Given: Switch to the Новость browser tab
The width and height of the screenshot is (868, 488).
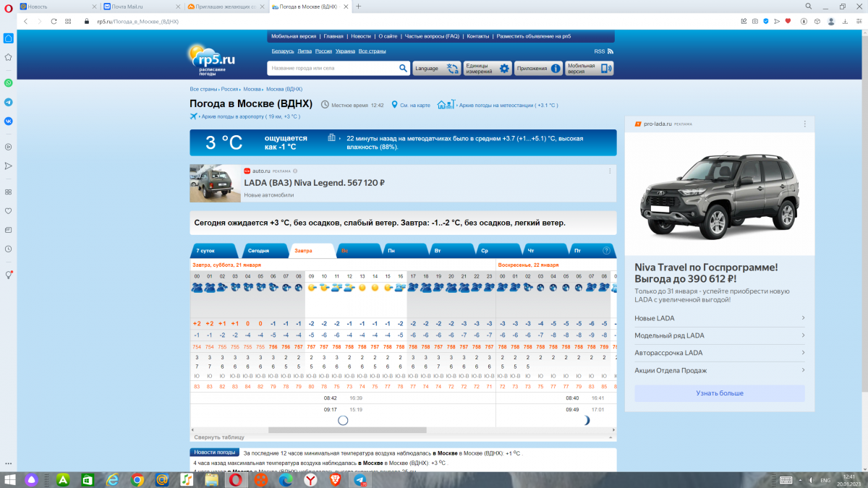Looking at the screenshot, I should (x=58, y=7).
